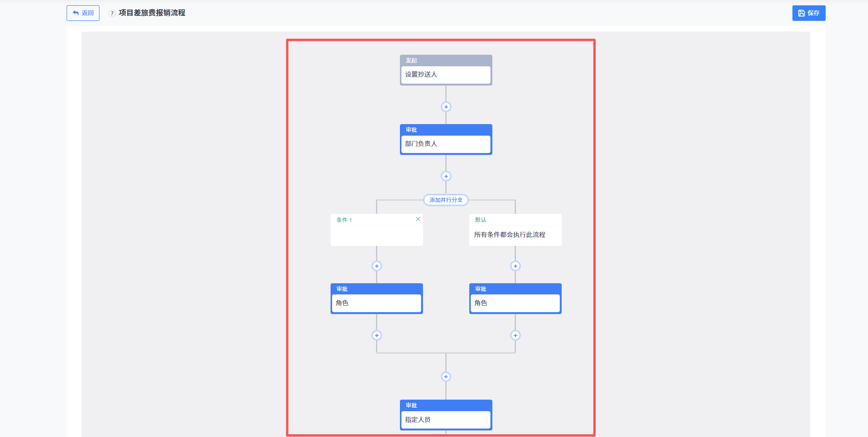Click plus icon below 发起 node

pos(446,107)
